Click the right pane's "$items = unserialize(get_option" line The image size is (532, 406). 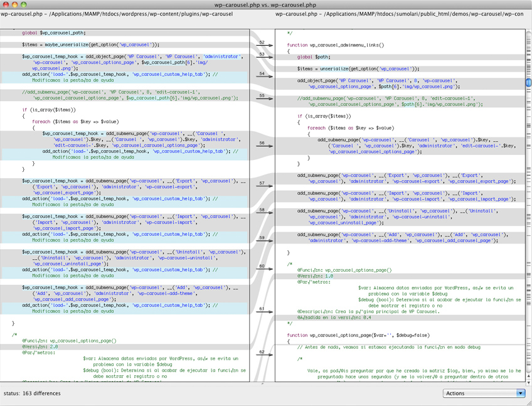tap(358, 69)
